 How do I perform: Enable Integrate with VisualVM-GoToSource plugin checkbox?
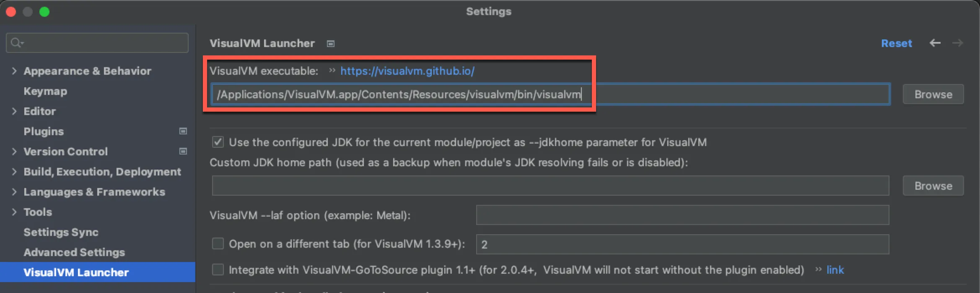click(x=218, y=269)
